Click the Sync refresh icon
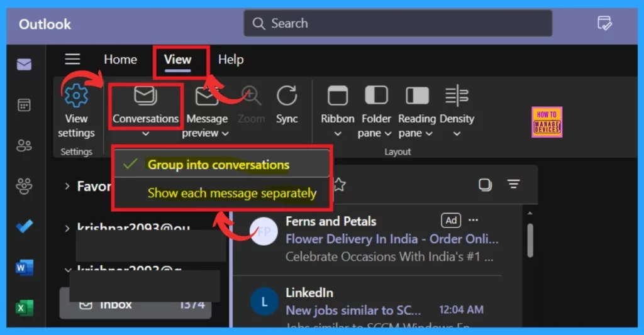 pos(287,96)
